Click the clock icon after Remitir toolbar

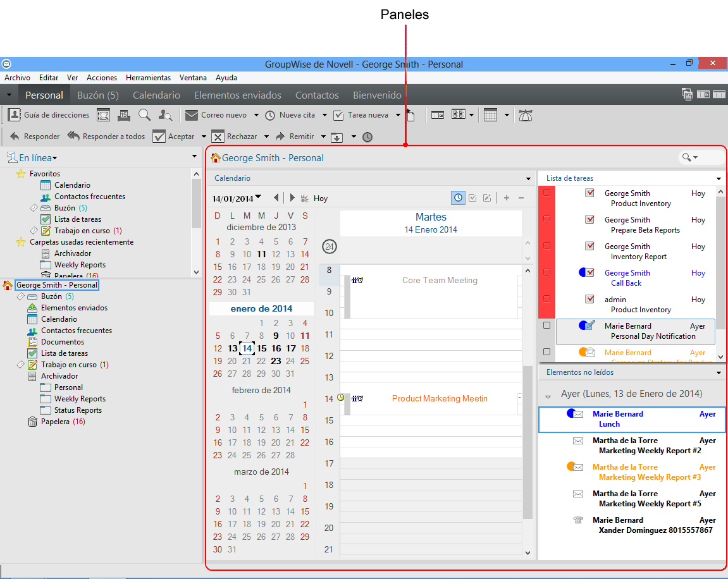(x=367, y=137)
